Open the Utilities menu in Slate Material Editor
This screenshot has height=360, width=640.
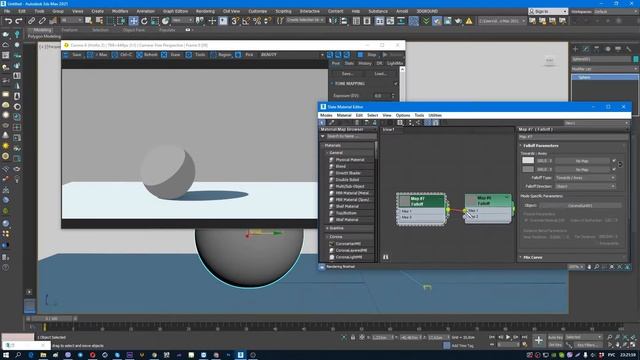point(435,116)
